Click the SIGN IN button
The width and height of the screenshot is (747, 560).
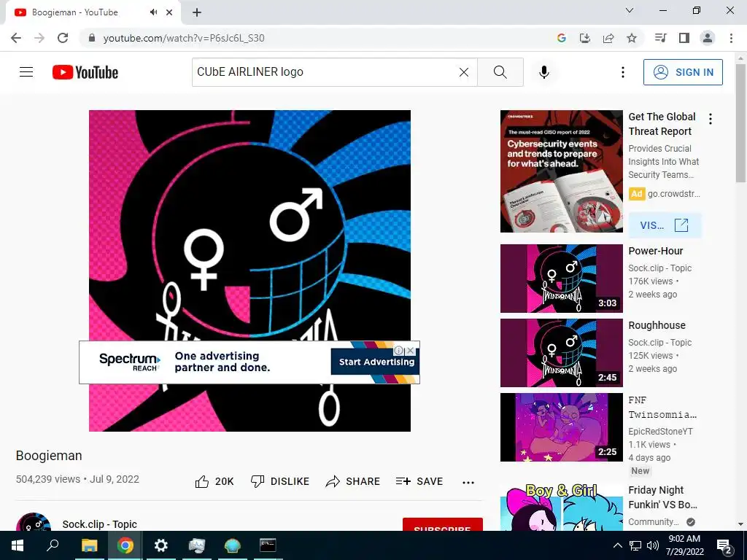click(683, 72)
